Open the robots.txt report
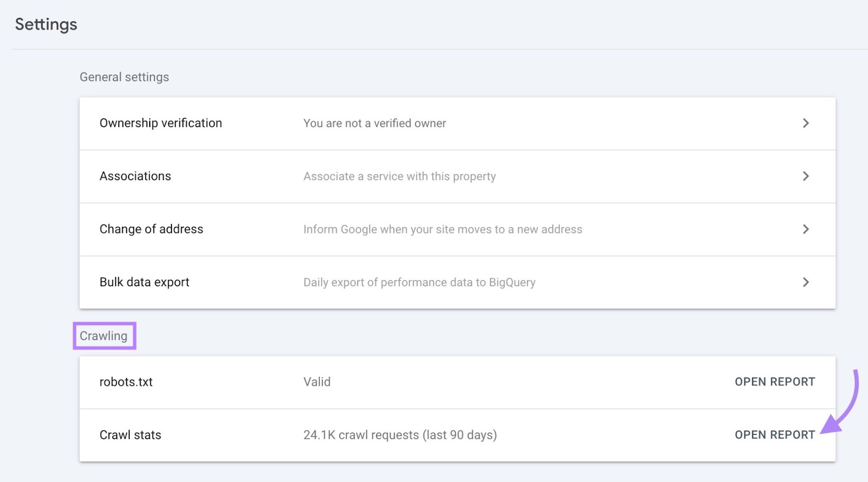868x482 pixels. 775,382
